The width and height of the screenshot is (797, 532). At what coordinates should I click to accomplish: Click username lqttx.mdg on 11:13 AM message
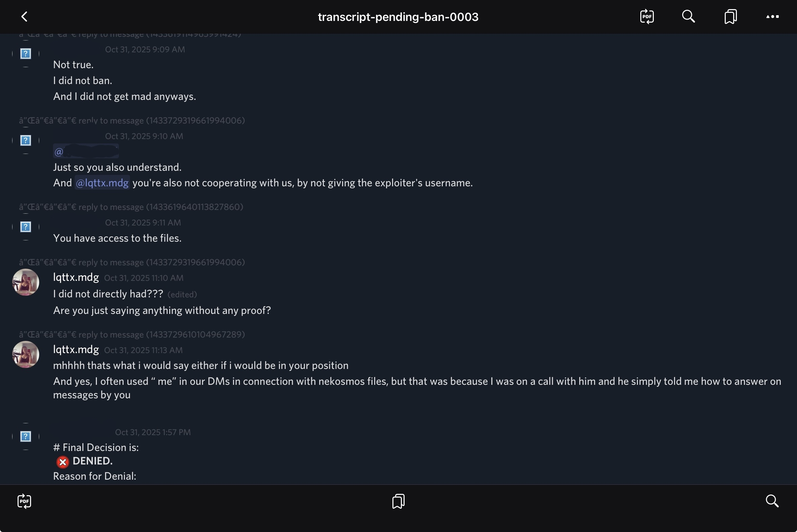[x=76, y=349]
